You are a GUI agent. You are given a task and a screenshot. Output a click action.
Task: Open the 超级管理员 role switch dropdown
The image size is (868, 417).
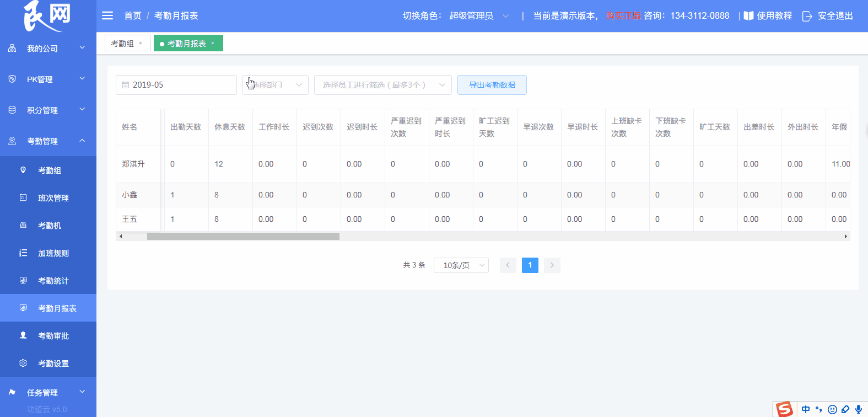tap(478, 16)
